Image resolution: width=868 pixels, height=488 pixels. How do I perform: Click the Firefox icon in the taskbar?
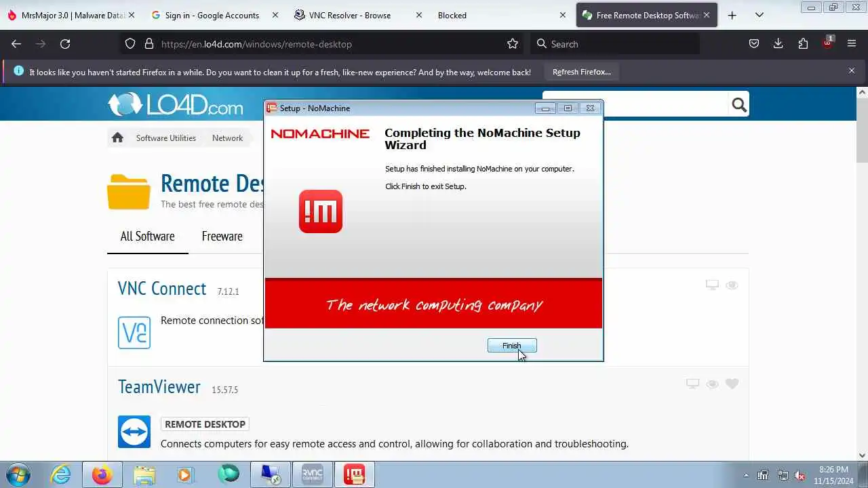click(x=102, y=474)
